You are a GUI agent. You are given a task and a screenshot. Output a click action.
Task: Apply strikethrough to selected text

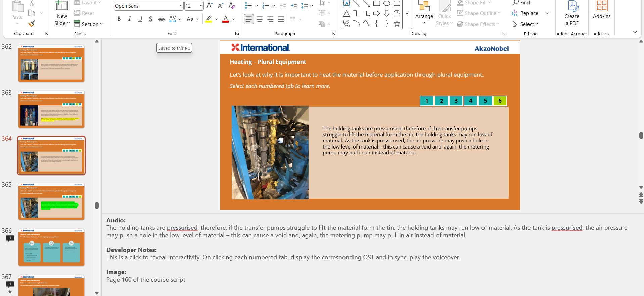click(162, 19)
